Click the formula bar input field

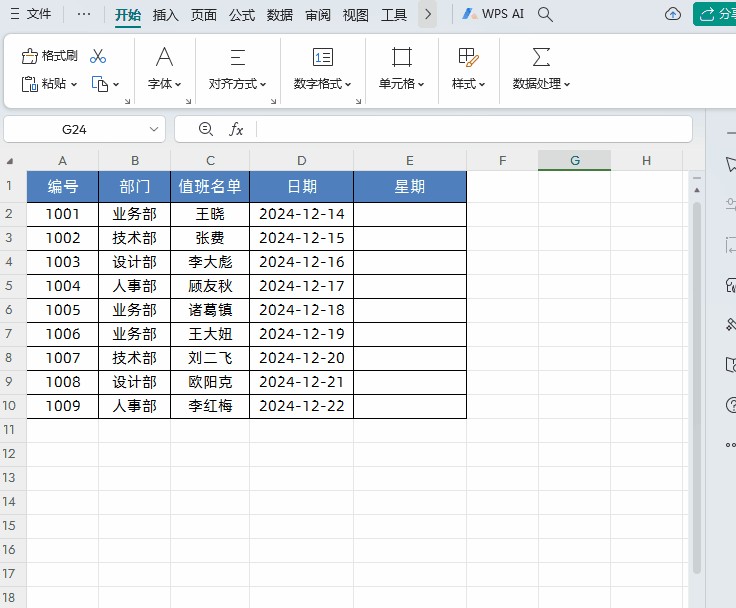(470, 129)
